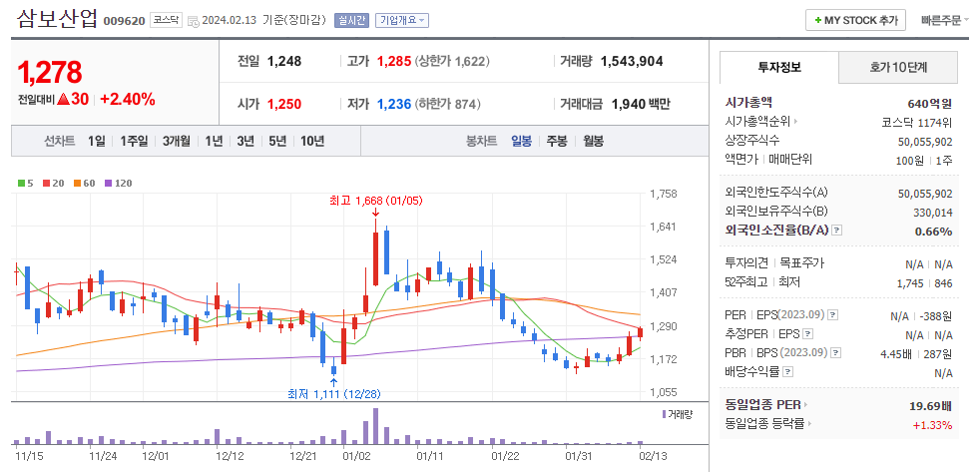Select the 1년 line chart period
Viewport: 980px width, 472px height.
(214, 142)
